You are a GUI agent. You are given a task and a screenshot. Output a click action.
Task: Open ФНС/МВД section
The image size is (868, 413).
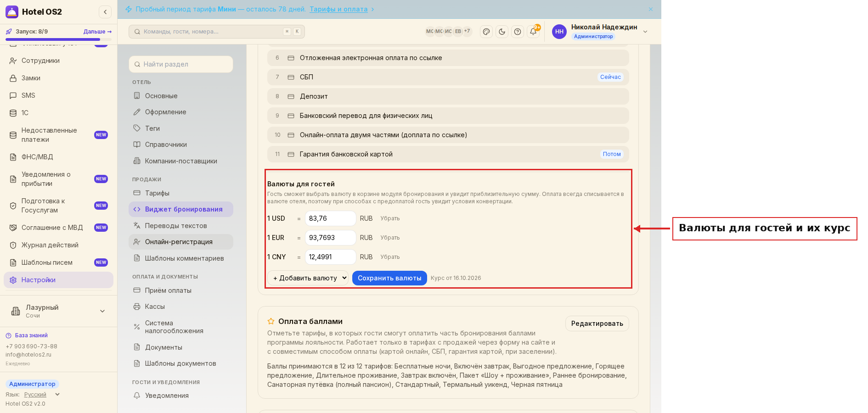coord(59,157)
